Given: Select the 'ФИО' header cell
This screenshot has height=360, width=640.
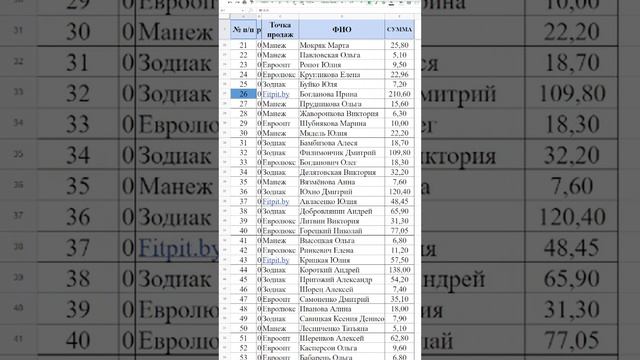Looking at the screenshot, I should pyautogui.click(x=342, y=29).
